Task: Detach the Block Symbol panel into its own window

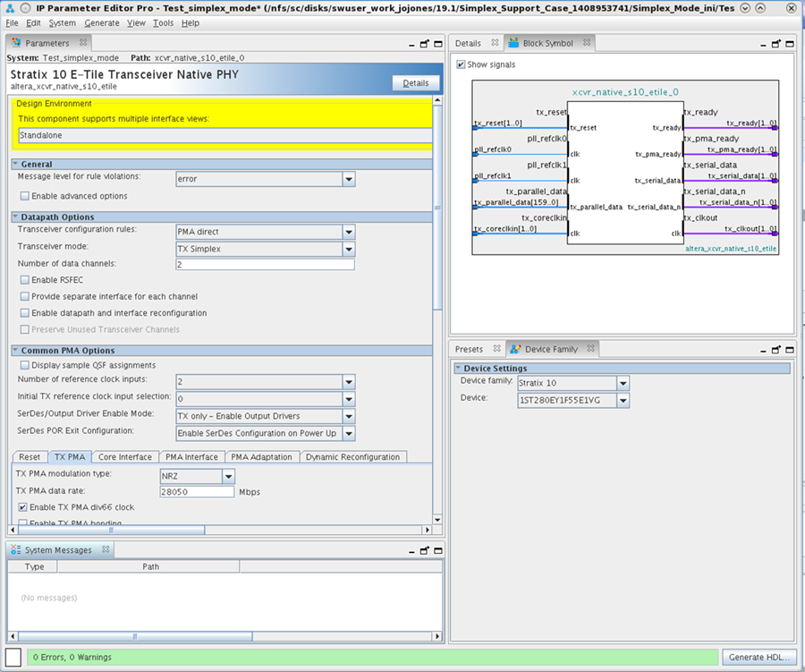Action: click(775, 43)
